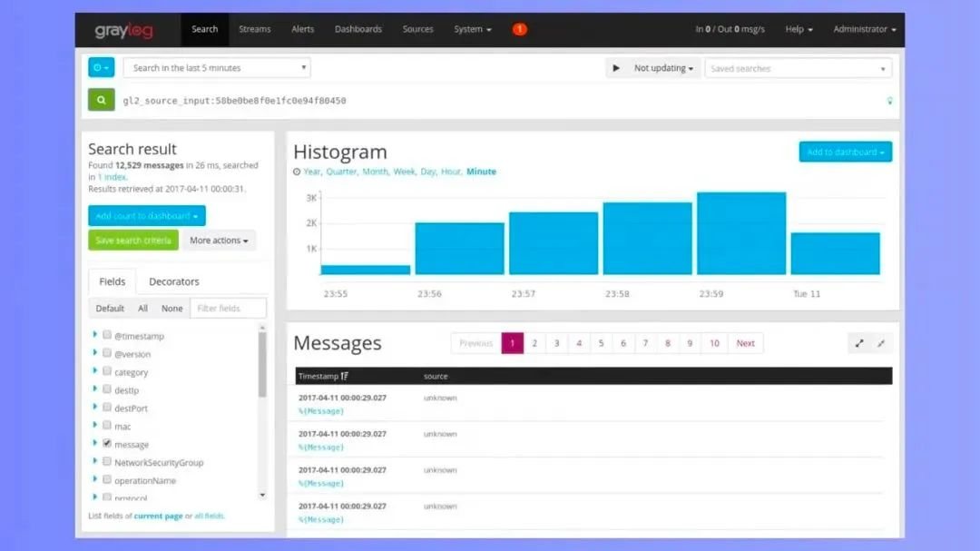Open the Saved searches dropdown
Screen dimensions: 980x551
tap(799, 68)
